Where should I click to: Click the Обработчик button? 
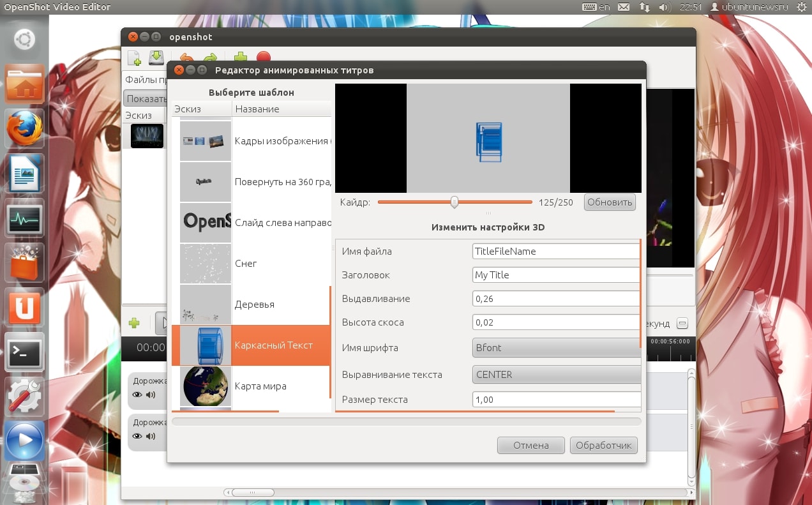pos(603,446)
